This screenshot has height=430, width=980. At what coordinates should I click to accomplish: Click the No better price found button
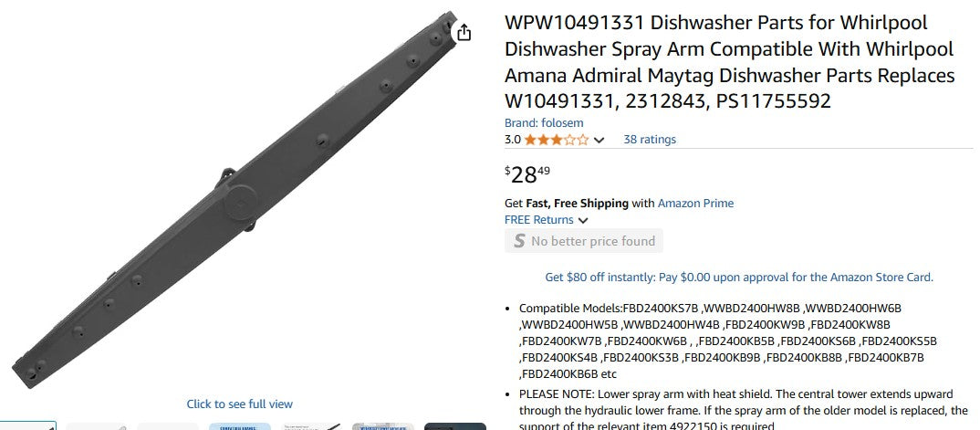pyautogui.click(x=584, y=241)
